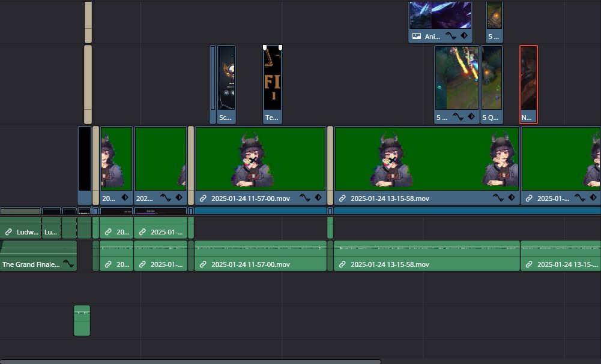
Task: Click link icon on the 'Ludw...' audio clip
Action: point(8,232)
